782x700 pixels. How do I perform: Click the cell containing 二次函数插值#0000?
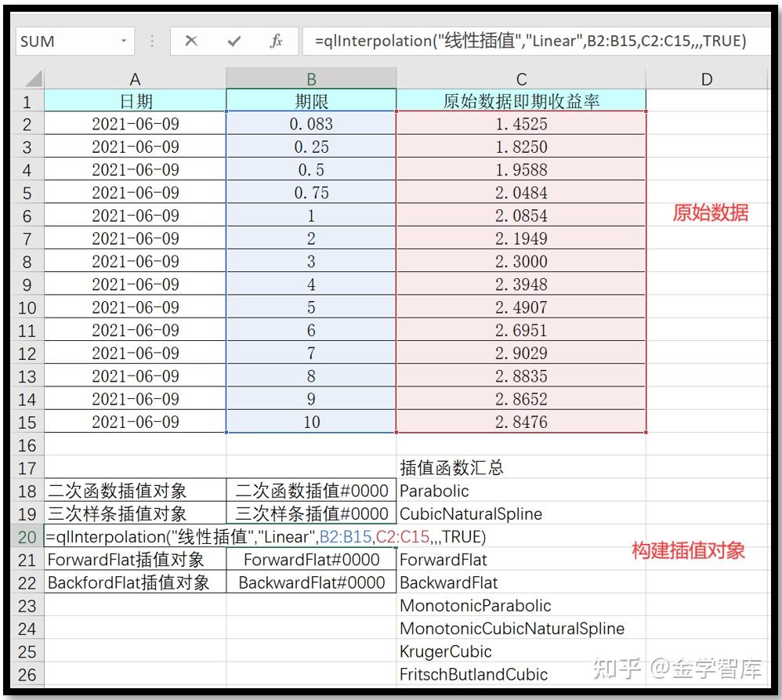tap(310, 491)
